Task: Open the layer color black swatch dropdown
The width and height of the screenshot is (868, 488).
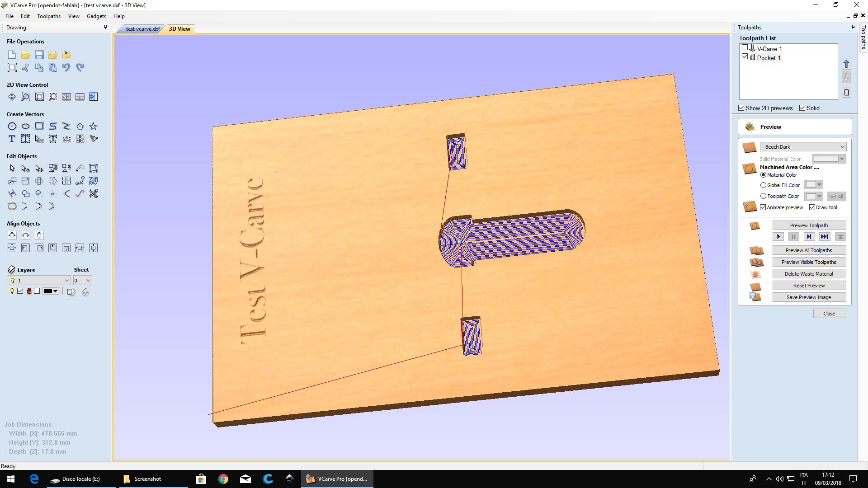Action: point(51,291)
